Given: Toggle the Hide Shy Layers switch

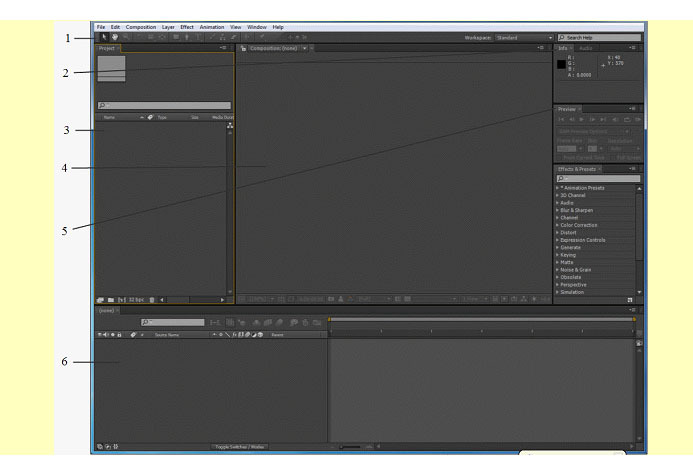Looking at the screenshot, I should tap(256, 323).
